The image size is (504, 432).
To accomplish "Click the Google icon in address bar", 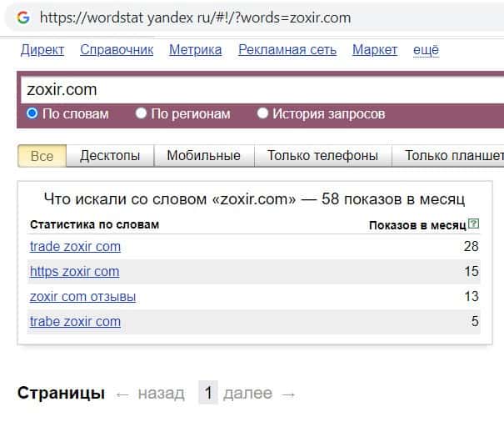I will tap(23, 18).
